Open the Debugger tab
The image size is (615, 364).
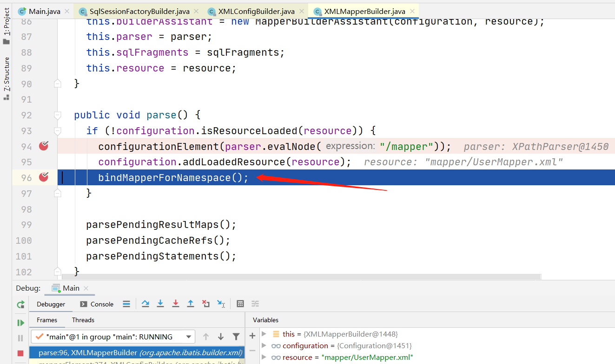point(51,304)
